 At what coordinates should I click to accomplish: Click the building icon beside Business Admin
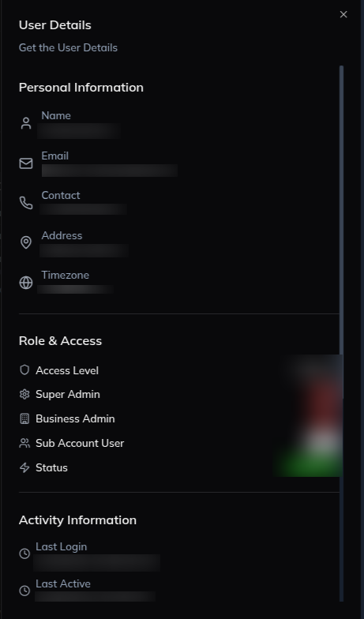click(24, 418)
